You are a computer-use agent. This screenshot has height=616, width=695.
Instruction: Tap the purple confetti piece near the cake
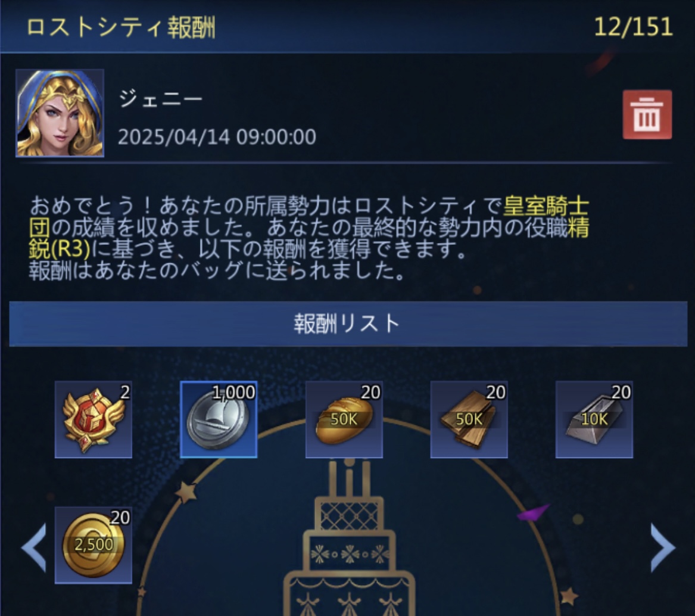(x=533, y=512)
